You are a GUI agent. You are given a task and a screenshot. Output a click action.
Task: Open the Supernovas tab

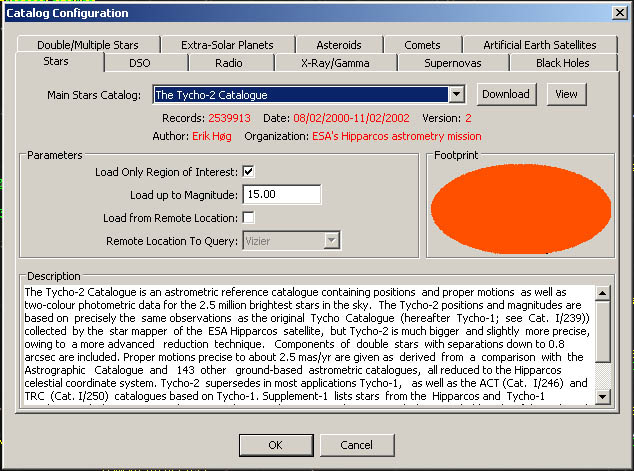pyautogui.click(x=452, y=63)
